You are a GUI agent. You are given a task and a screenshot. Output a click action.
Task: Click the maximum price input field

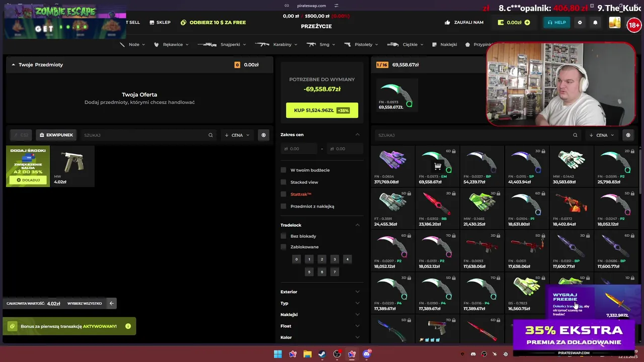point(345,149)
